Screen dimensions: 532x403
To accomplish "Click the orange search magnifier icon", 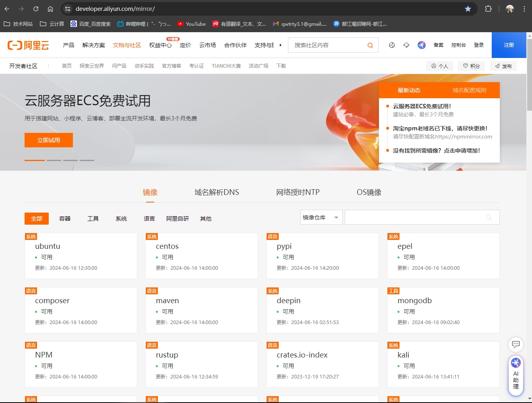I will click(370, 45).
